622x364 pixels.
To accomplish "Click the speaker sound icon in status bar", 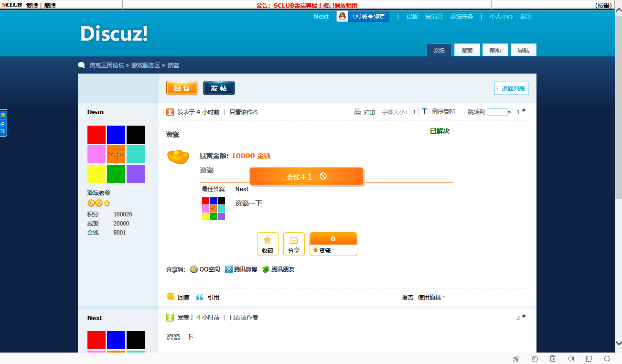I will (571, 359).
